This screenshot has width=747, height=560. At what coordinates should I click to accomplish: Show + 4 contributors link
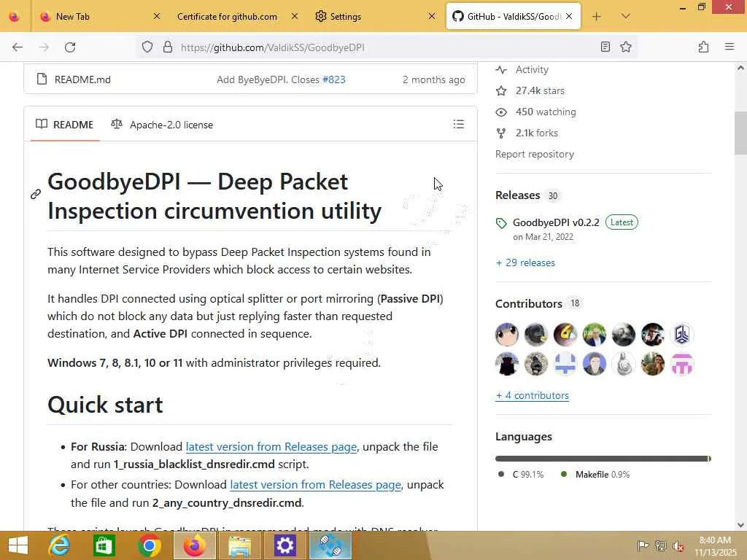tap(532, 395)
